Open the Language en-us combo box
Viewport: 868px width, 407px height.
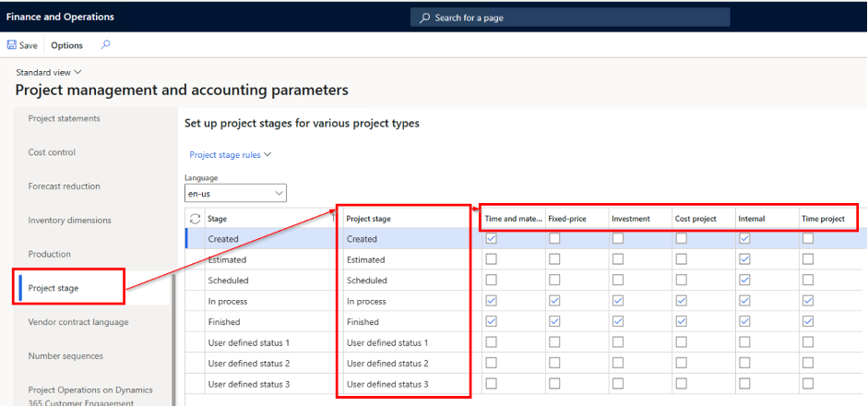(235, 193)
